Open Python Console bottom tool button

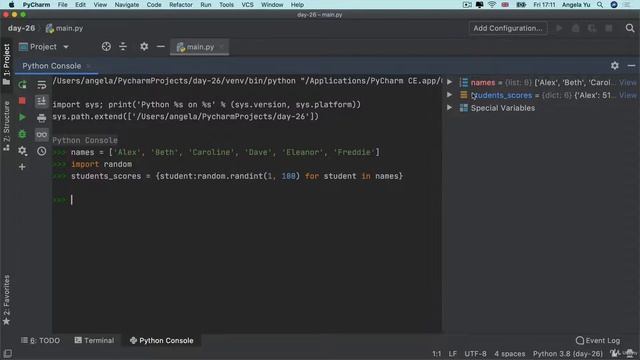coord(162,340)
